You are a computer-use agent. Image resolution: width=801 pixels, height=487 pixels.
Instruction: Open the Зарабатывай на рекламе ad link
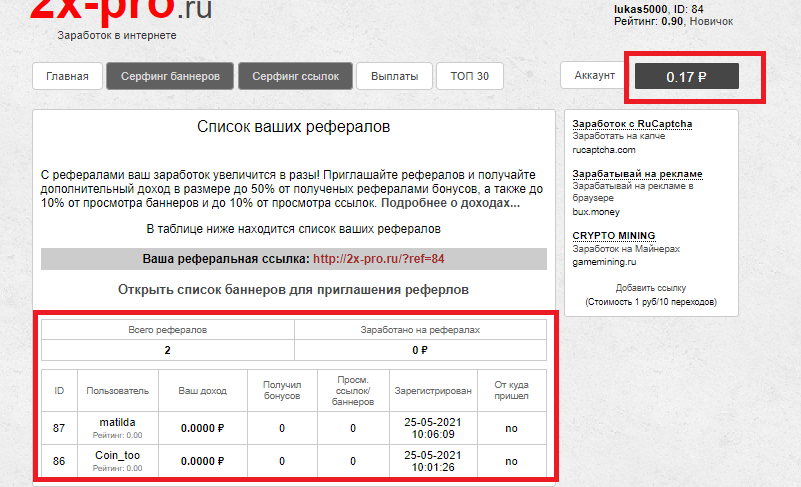tap(637, 173)
